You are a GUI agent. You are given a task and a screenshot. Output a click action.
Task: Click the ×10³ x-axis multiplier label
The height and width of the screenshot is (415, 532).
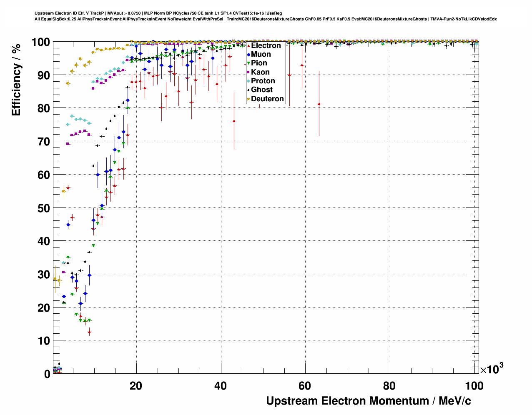(x=492, y=369)
